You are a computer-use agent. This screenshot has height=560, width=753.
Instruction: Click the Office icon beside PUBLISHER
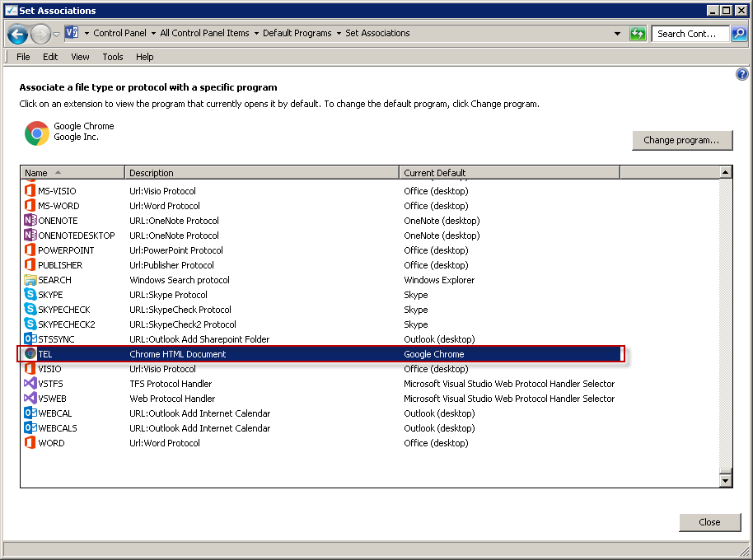click(30, 265)
